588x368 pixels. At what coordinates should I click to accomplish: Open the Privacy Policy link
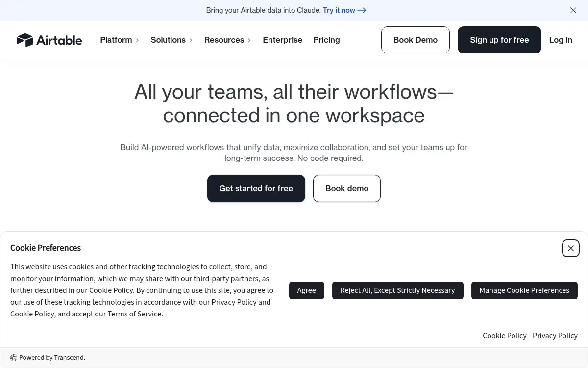(x=555, y=336)
